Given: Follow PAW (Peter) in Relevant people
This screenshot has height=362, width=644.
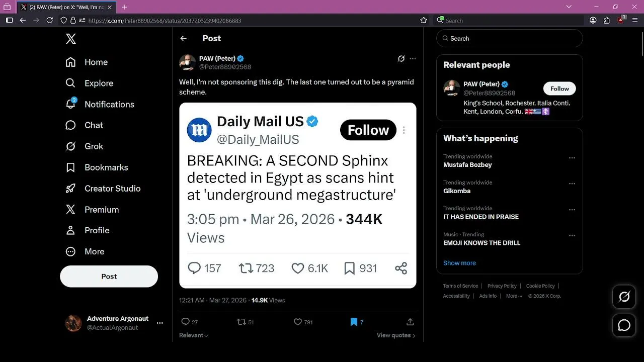Looking at the screenshot, I should 559,88.
